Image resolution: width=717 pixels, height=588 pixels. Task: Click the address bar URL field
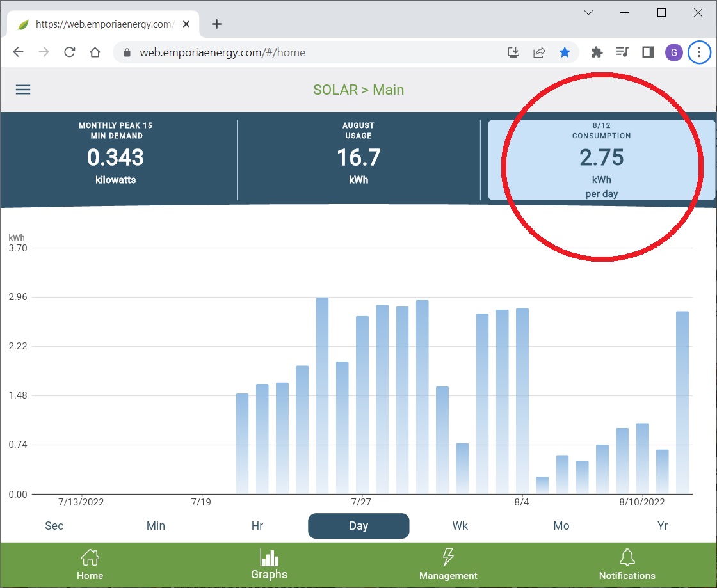(x=307, y=52)
